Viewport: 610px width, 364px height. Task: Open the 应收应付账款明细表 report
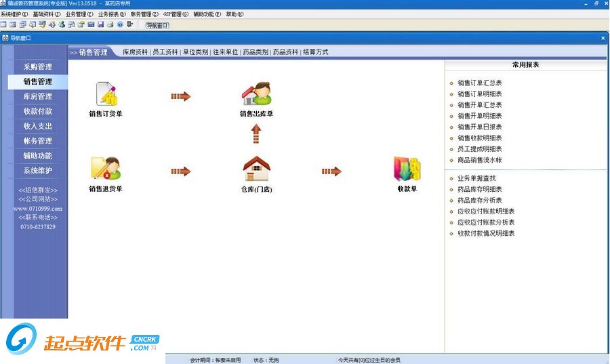pyautogui.click(x=486, y=211)
